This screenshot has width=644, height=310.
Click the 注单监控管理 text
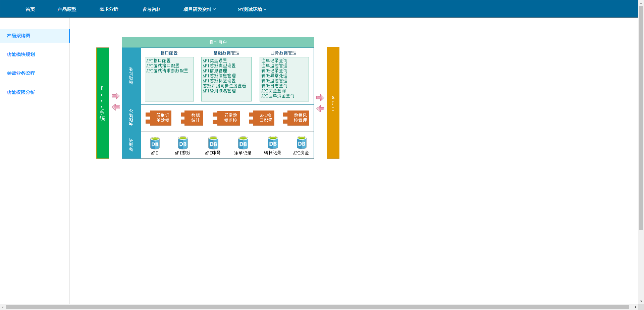[x=274, y=66]
